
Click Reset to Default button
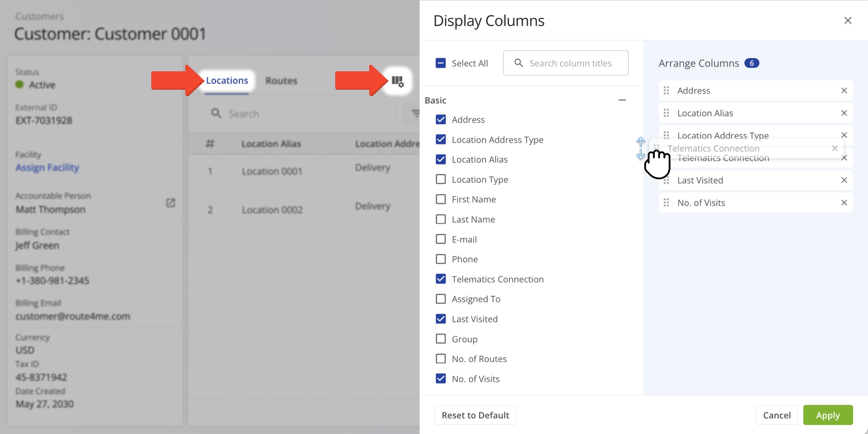click(475, 415)
